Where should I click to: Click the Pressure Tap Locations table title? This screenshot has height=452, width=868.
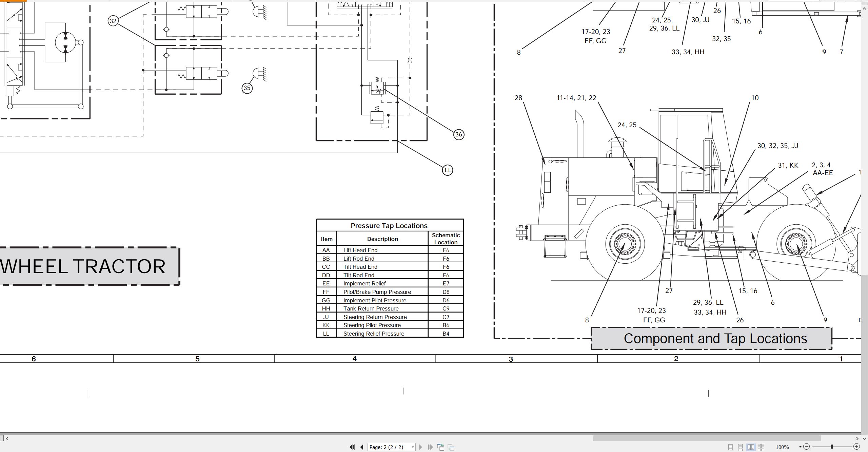click(389, 226)
